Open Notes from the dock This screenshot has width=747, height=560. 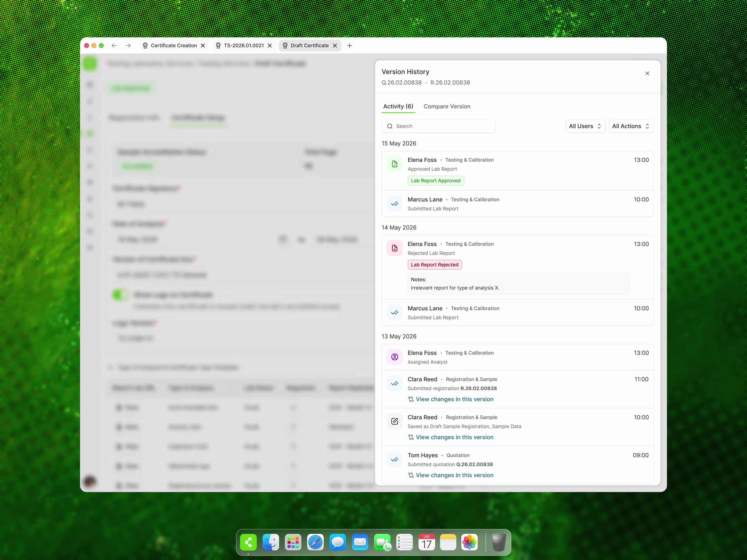tap(448, 542)
